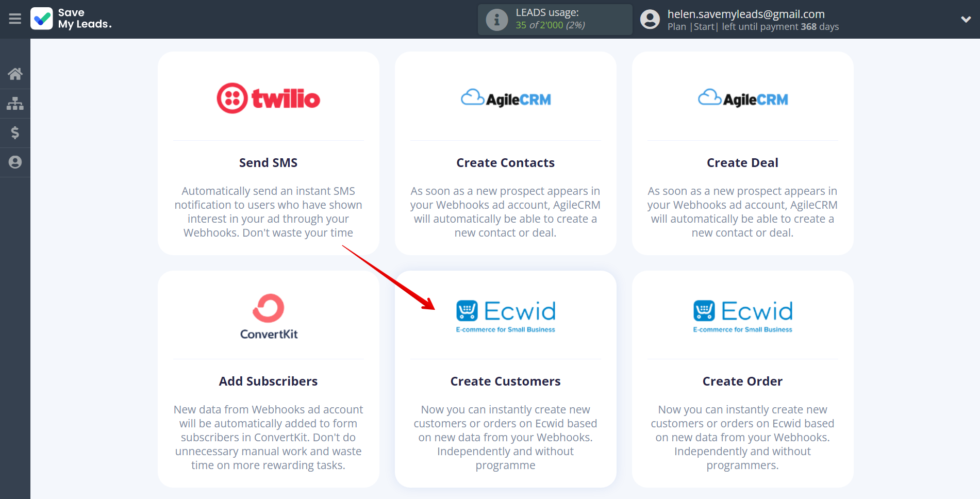Screen dimensions: 980x499
Task: Click the Twilio logo
Action: pyautogui.click(x=269, y=98)
